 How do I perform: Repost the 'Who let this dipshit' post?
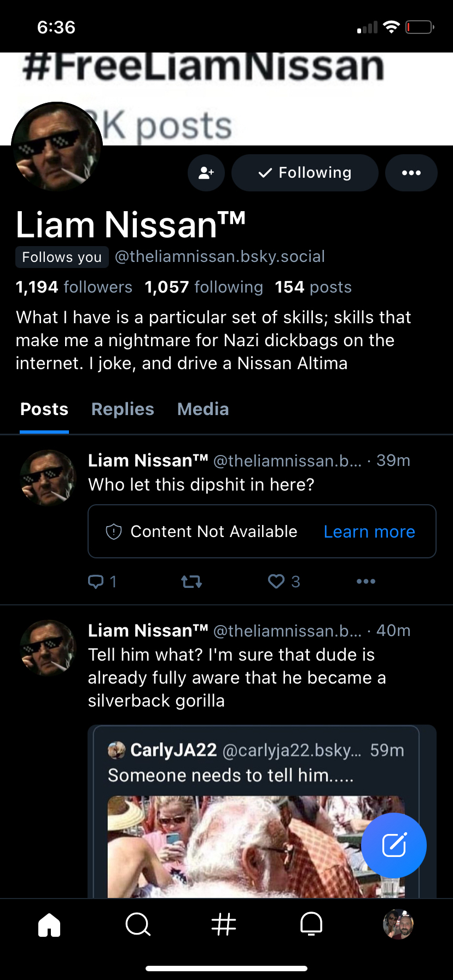point(191,581)
